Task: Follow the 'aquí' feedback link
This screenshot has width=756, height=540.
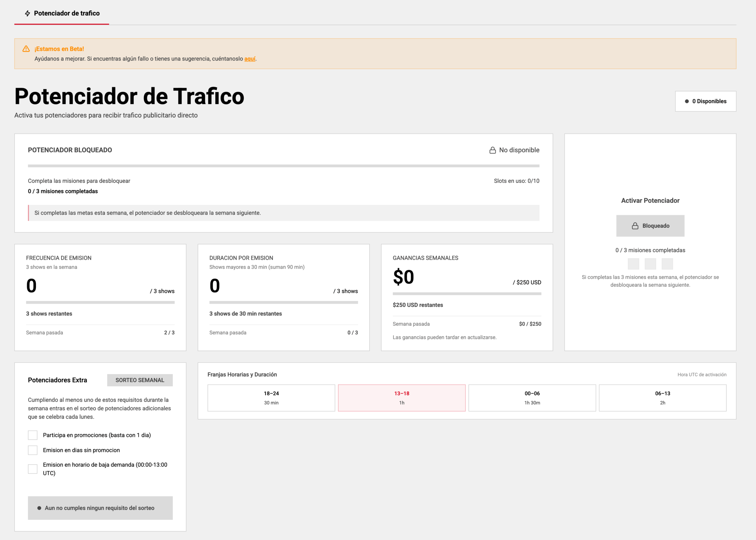Action: click(250, 58)
